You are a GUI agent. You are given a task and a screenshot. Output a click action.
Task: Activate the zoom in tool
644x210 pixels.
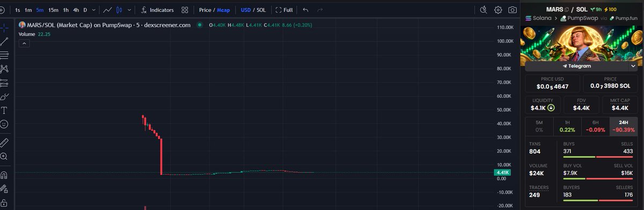point(4,156)
